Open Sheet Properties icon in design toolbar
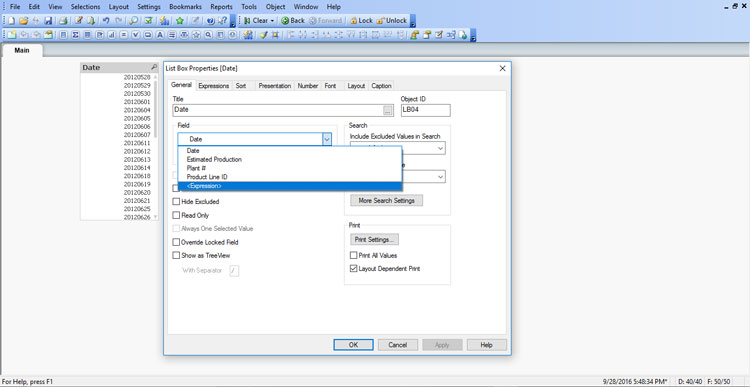750x387 pixels. click(48, 34)
